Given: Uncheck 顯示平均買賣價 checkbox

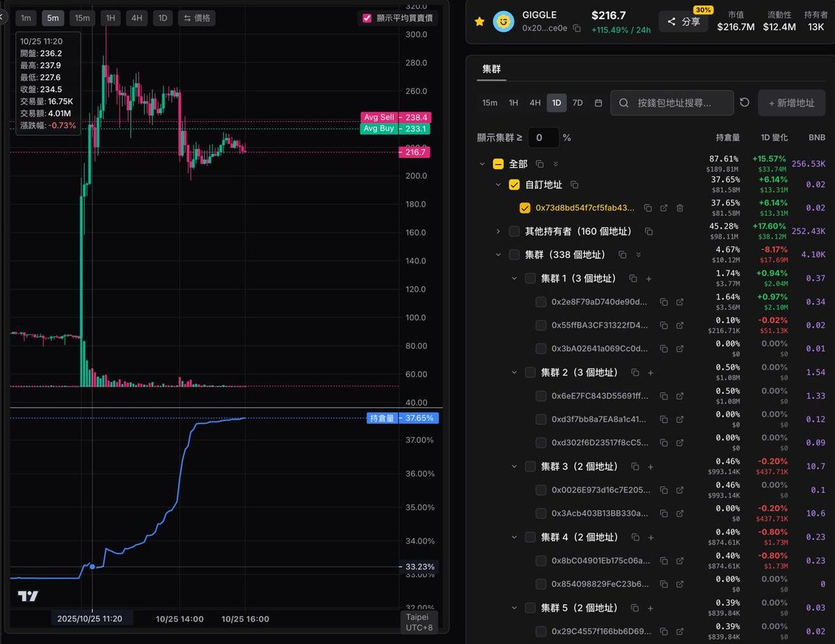Looking at the screenshot, I should (367, 18).
